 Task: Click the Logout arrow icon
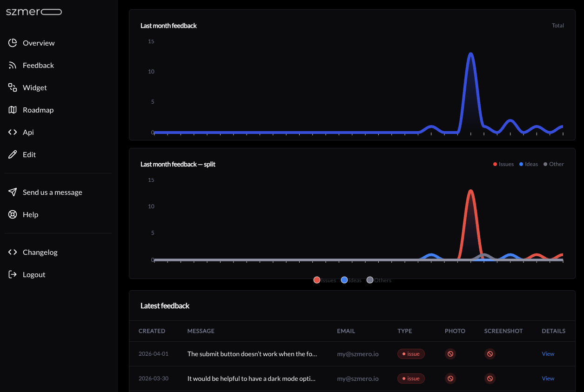pyautogui.click(x=13, y=274)
